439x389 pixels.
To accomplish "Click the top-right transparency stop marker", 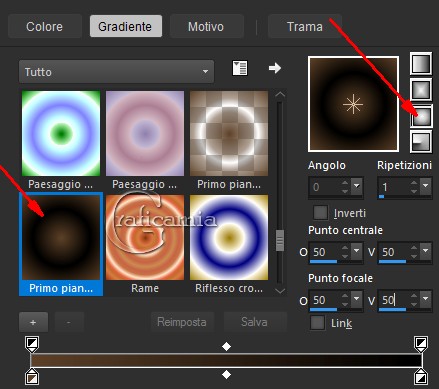I will point(421,344).
